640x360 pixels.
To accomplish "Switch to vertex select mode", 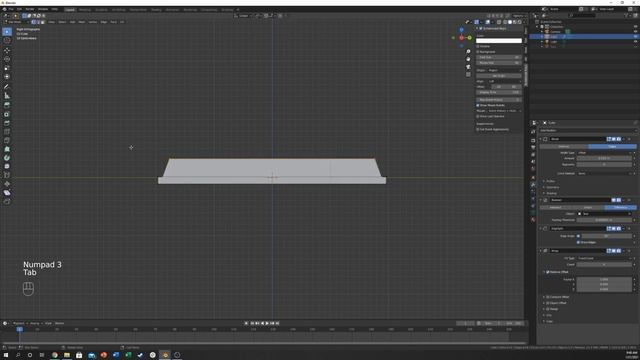I will pos(33,22).
